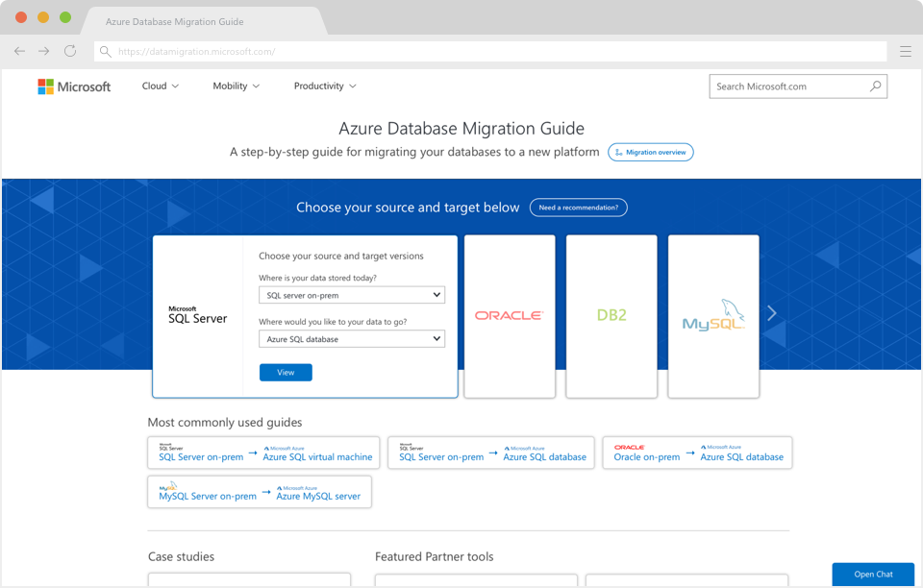Click 'Choose your source and target below' text
Image resolution: width=923 pixels, height=588 pixels.
pyautogui.click(x=408, y=208)
